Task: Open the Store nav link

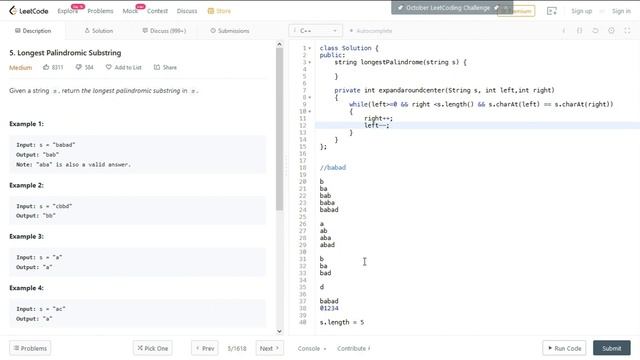Action: 219,11
